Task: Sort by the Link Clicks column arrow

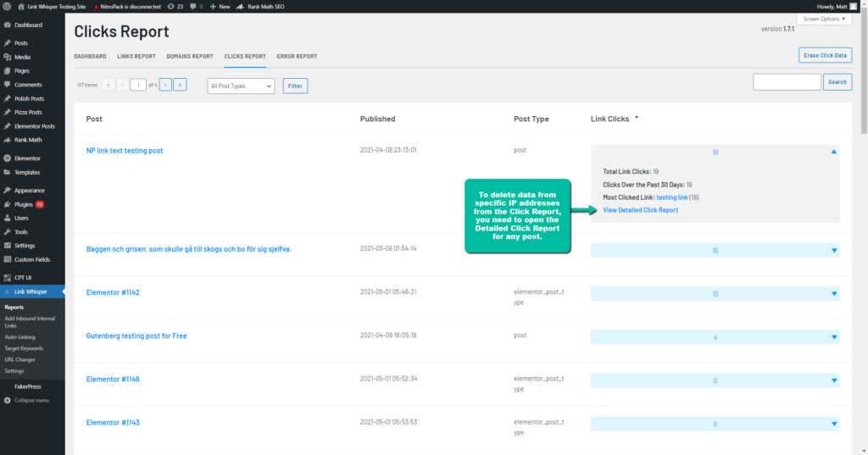Action: [x=637, y=117]
